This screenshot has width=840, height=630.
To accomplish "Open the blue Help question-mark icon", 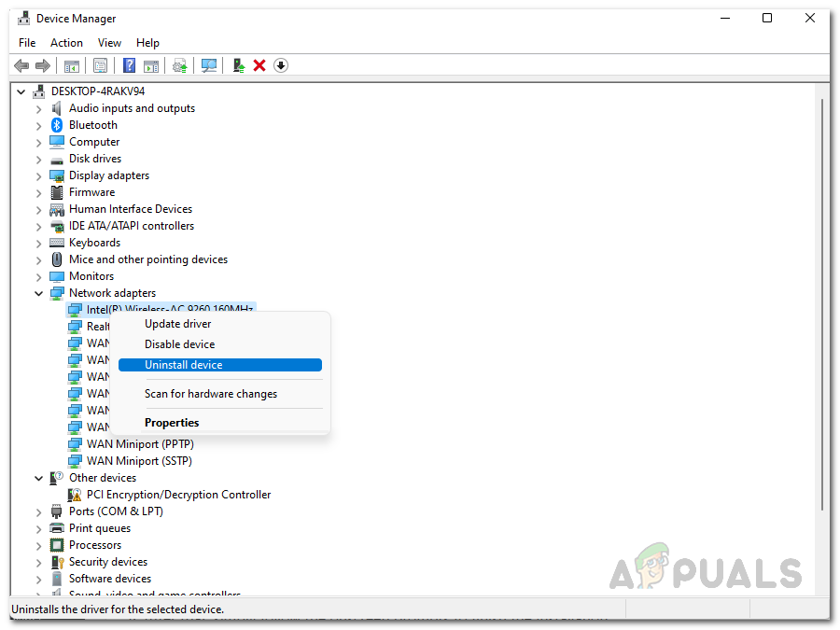I will coord(129,66).
